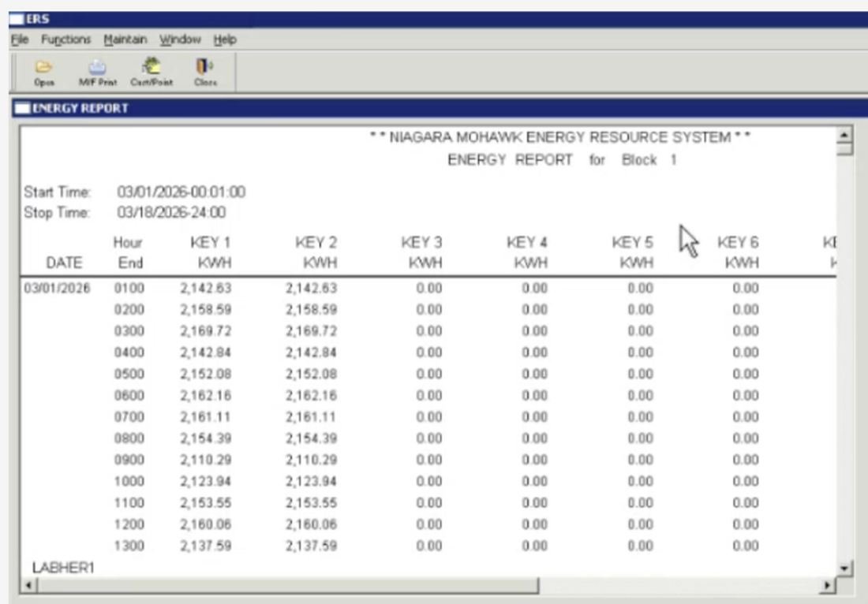Click KEY 2 value 2,158.59 for hour 0200
The height and width of the screenshot is (604, 868).
pos(312,310)
